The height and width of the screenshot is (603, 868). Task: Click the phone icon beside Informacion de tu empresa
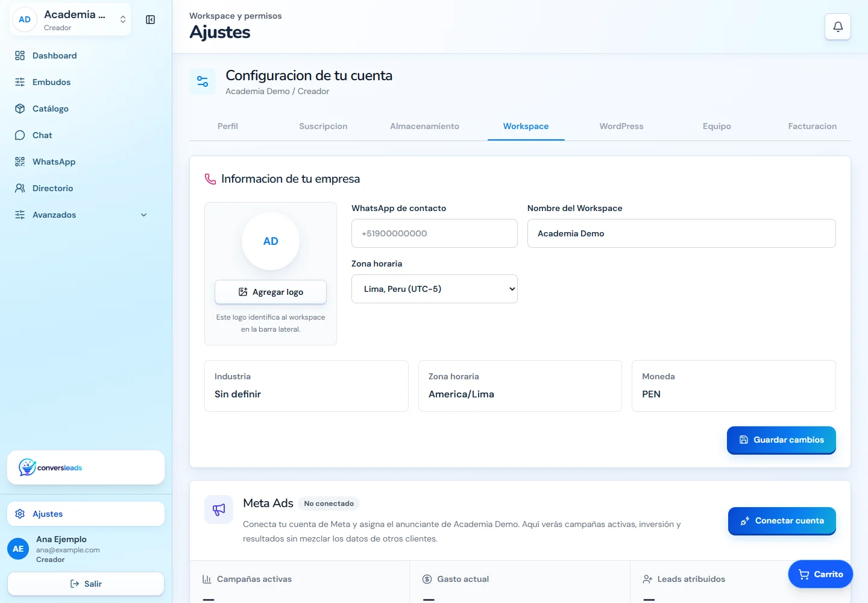pos(210,179)
